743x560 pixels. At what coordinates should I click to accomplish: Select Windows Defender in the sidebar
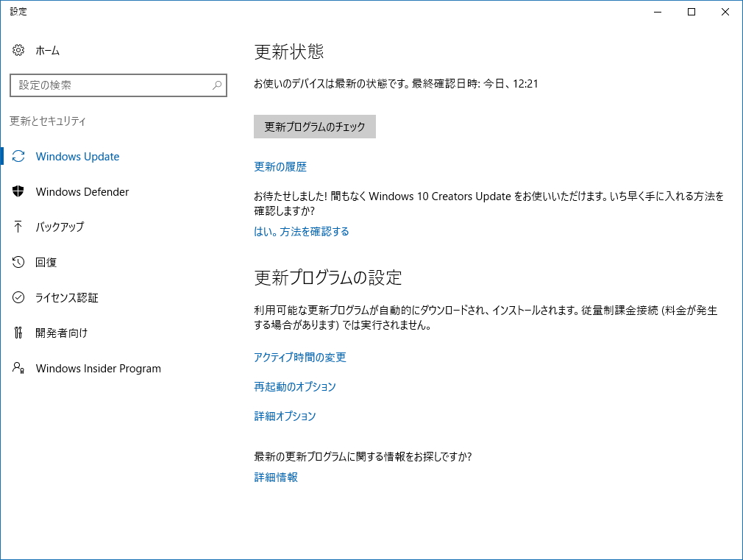pyautogui.click(x=82, y=191)
